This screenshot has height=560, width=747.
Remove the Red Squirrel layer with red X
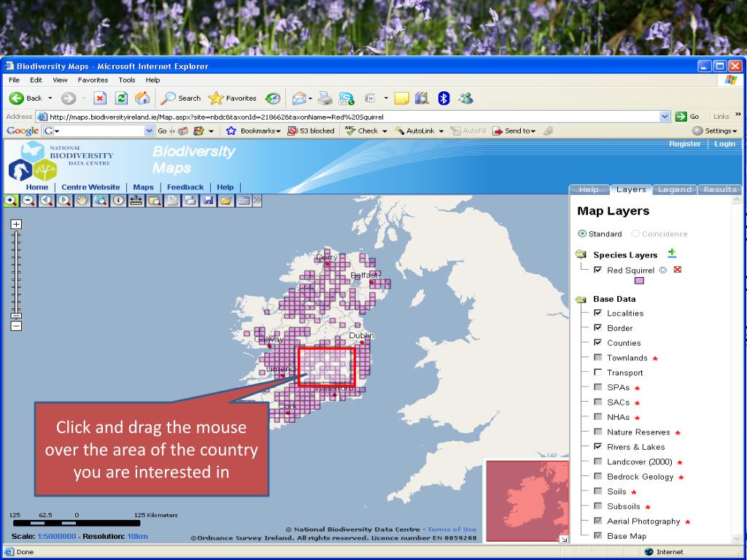678,270
